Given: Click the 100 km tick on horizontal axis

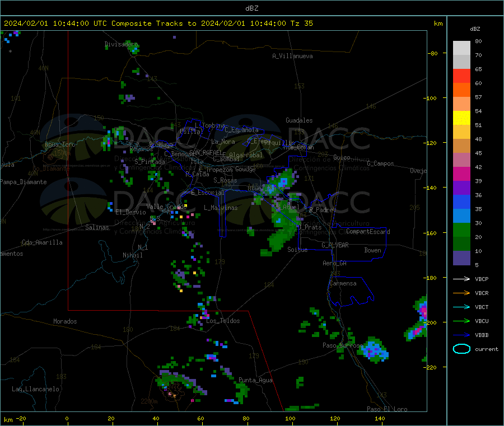Looking at the screenshot, I should click(x=290, y=418).
